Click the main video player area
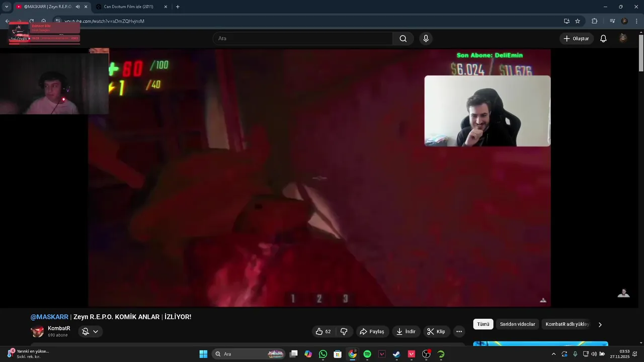This screenshot has width=644, height=362. [x=319, y=177]
